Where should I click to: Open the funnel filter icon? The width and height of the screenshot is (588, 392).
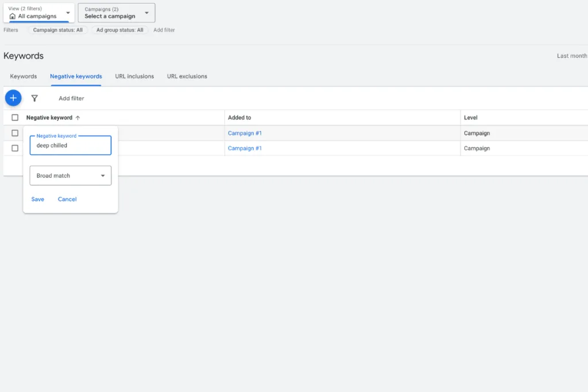[34, 98]
